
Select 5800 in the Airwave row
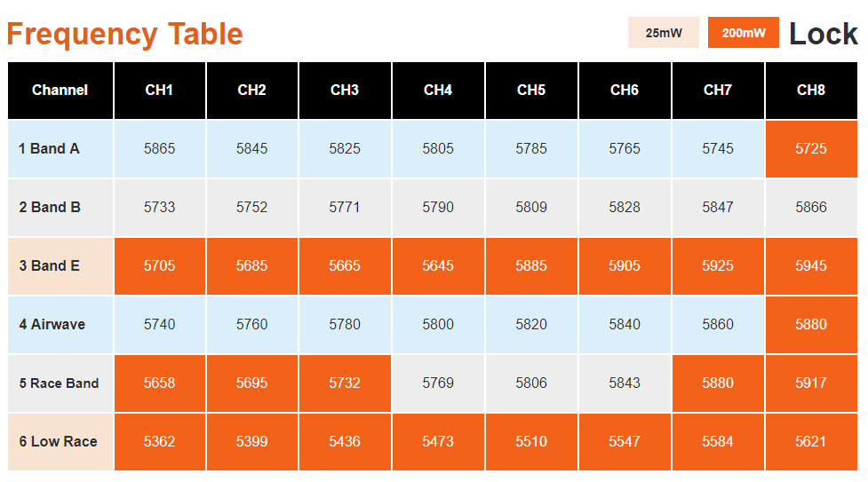click(x=438, y=325)
